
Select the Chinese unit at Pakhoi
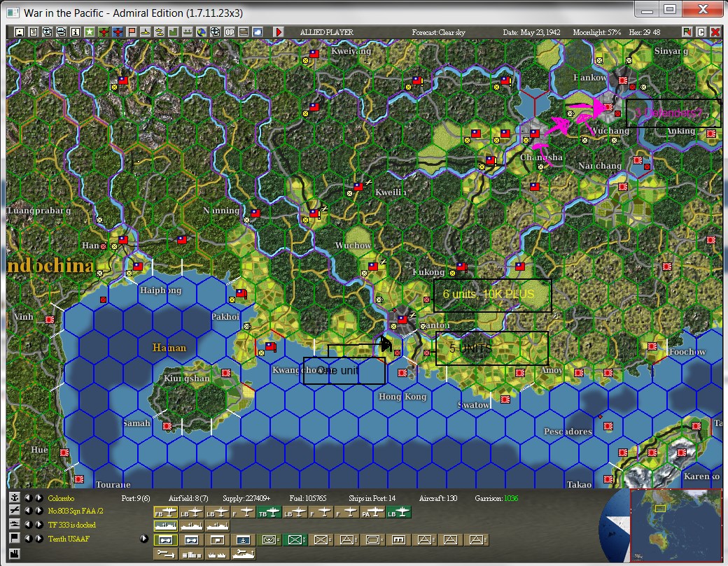click(241, 293)
